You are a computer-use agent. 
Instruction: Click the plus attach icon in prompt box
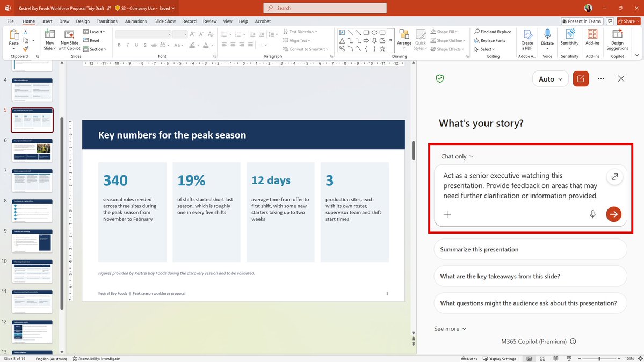pos(447,214)
